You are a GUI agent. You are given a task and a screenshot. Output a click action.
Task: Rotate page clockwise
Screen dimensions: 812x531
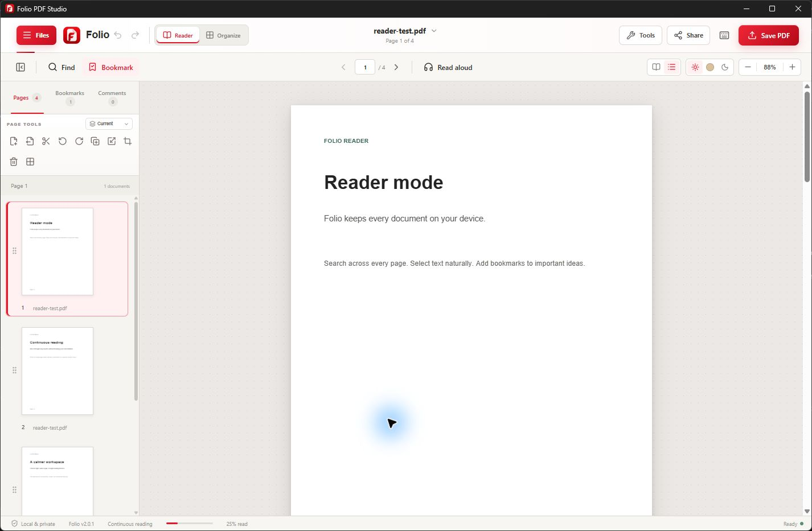coord(79,141)
